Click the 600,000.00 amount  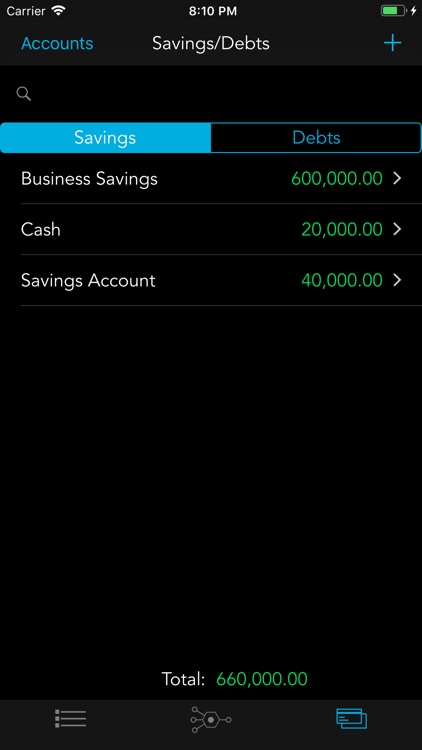pos(337,179)
